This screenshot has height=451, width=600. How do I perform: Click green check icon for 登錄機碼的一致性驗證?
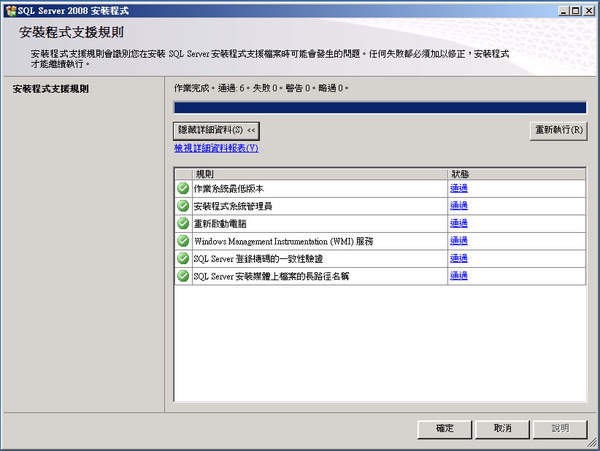point(183,259)
